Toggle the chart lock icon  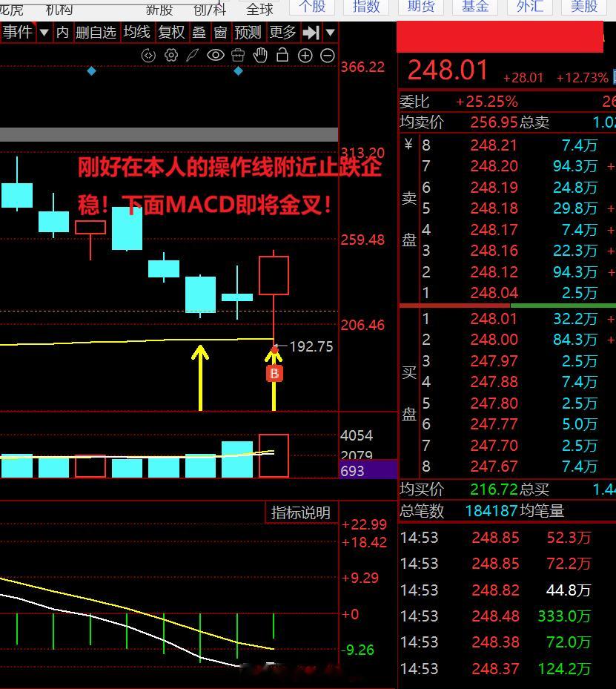coord(282,55)
